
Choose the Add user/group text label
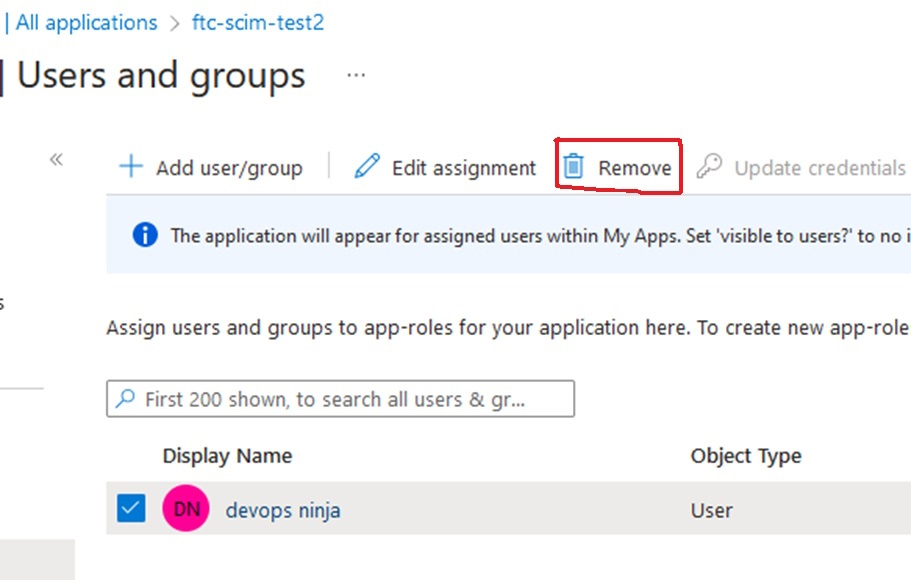229,168
